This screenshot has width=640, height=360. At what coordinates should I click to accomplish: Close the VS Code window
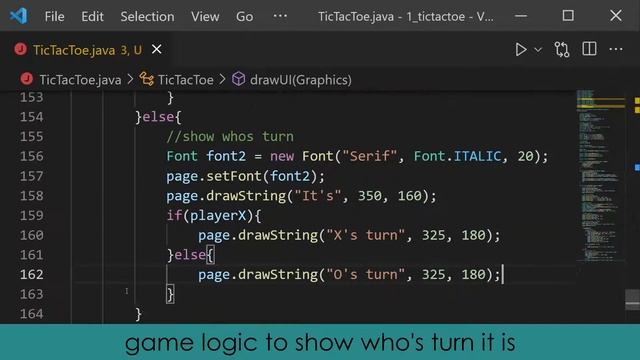coord(616,16)
